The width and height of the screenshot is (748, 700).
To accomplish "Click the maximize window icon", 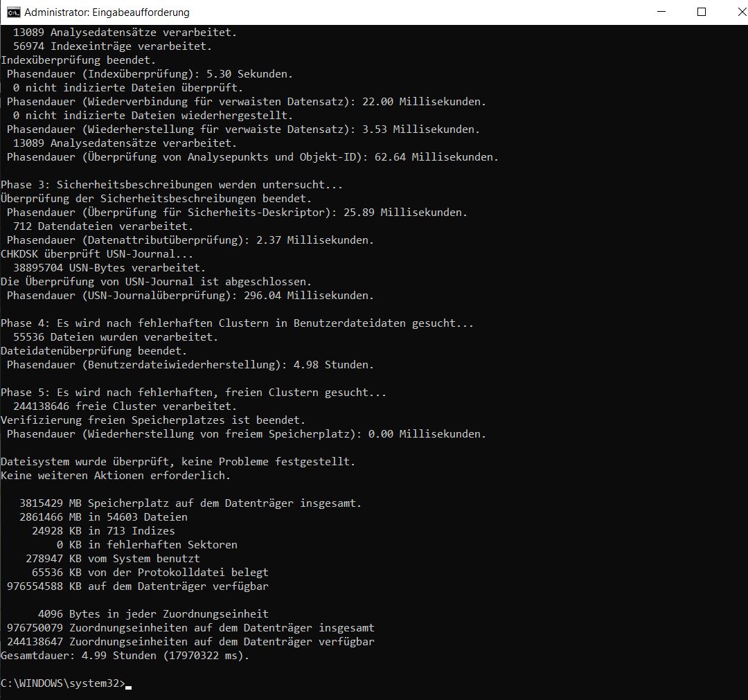I will point(702,12).
